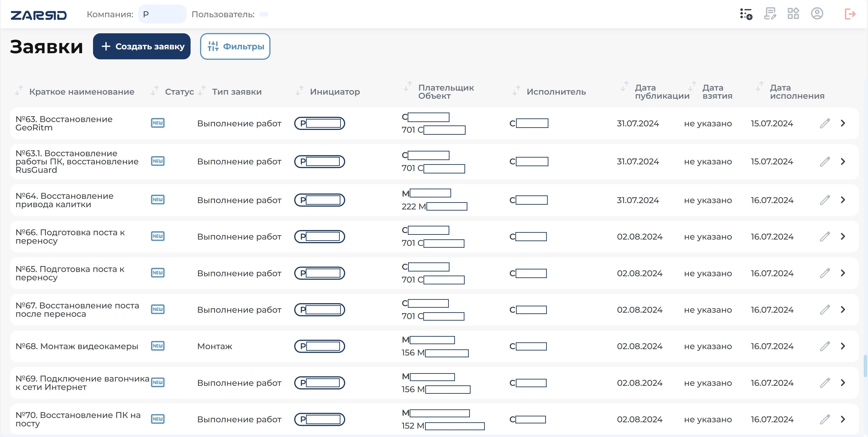Edit request №63.1 with pencil icon
Screen dimensions: 868x437
pos(825,161)
